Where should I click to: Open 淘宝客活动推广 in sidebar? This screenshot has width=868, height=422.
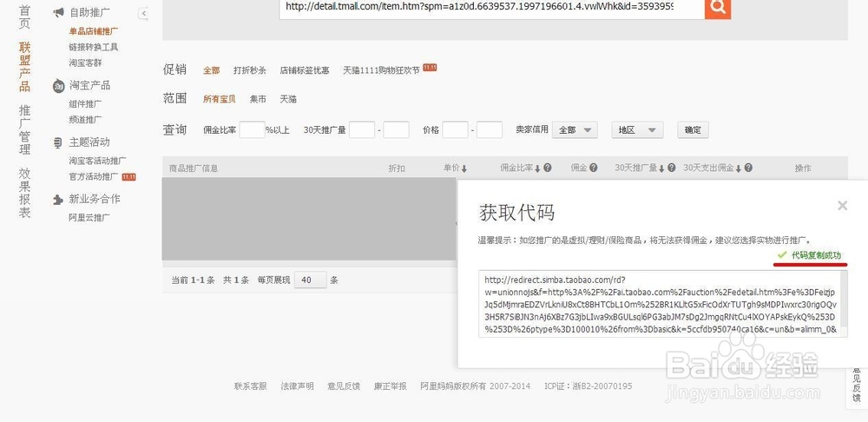coord(97,161)
